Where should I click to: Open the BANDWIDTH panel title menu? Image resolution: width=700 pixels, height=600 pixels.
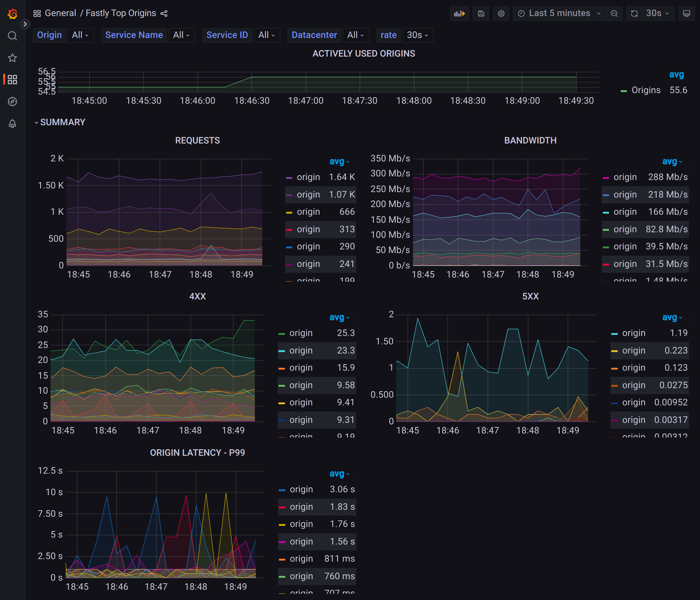530,141
